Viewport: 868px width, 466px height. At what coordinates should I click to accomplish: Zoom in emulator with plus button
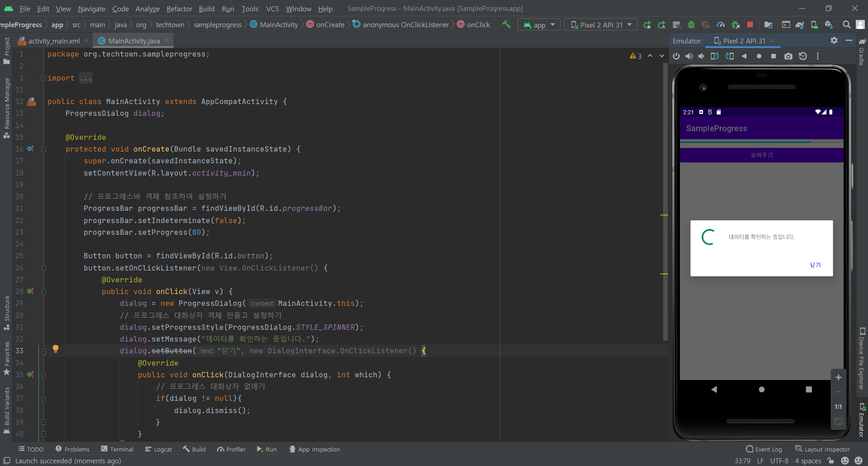pyautogui.click(x=839, y=377)
